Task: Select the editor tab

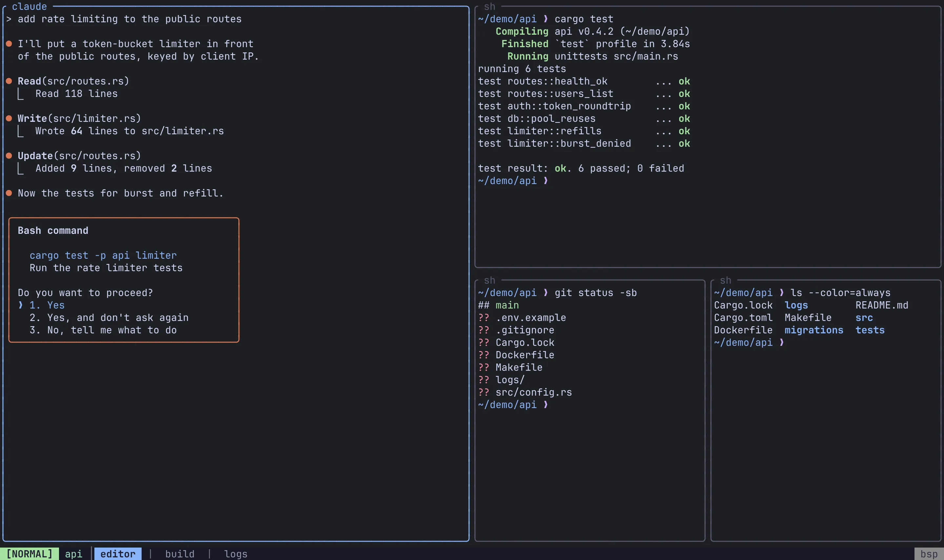Action: [118, 553]
